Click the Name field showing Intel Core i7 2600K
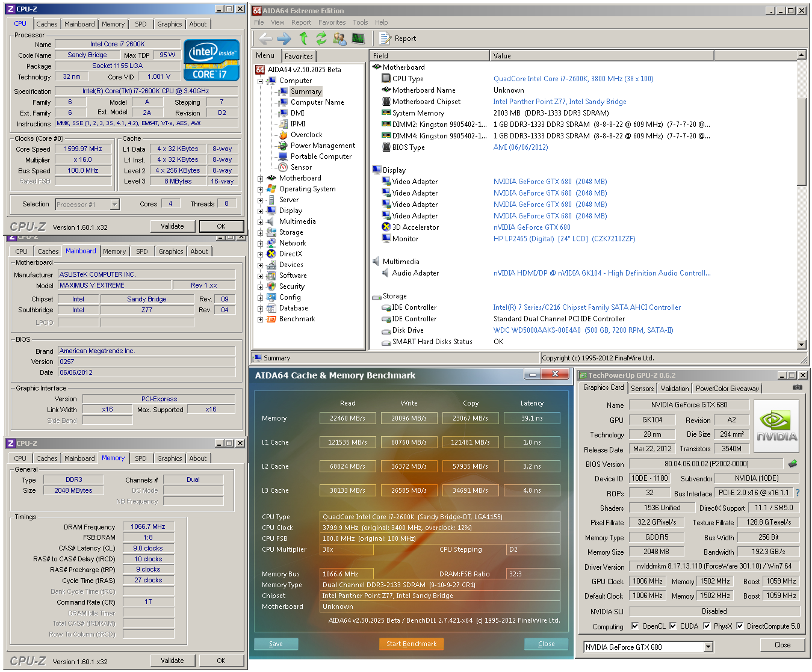812x672 pixels. pyautogui.click(x=117, y=44)
